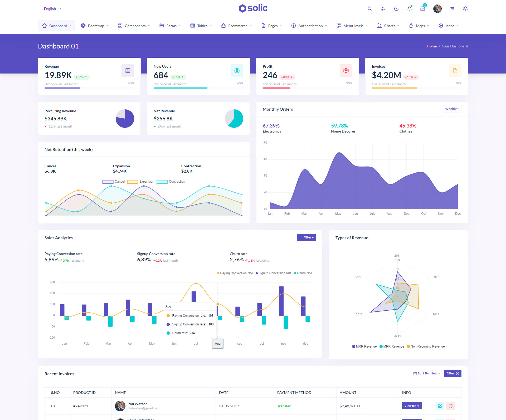Image resolution: width=506 pixels, height=420 pixels.
Task: Click the header menu lines icon
Action: [452, 9]
